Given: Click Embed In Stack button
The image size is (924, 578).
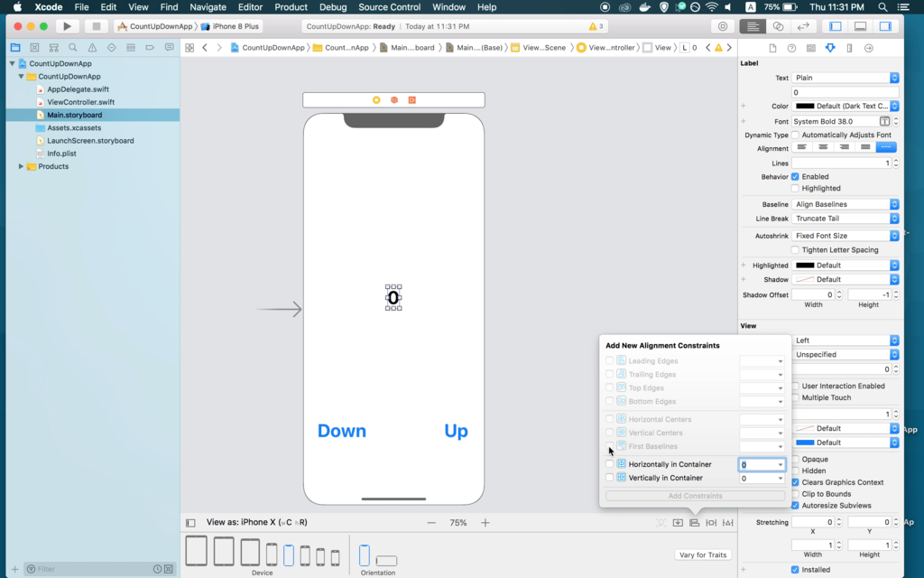Looking at the screenshot, I should (679, 523).
